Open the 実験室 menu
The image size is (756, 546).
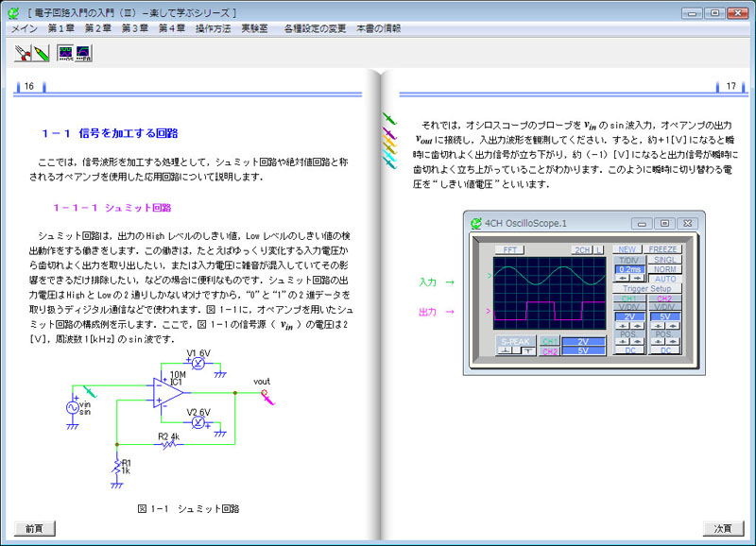pyautogui.click(x=254, y=28)
